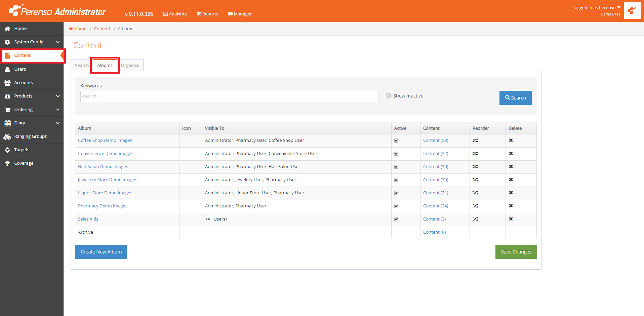
Task: Delete the Jewellery Store Demo images album
Action: tap(511, 180)
